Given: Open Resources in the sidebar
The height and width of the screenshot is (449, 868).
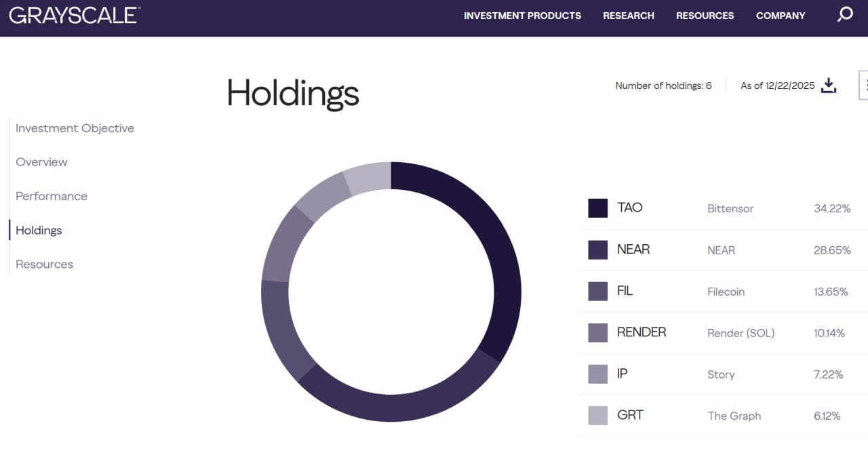Looking at the screenshot, I should (44, 265).
